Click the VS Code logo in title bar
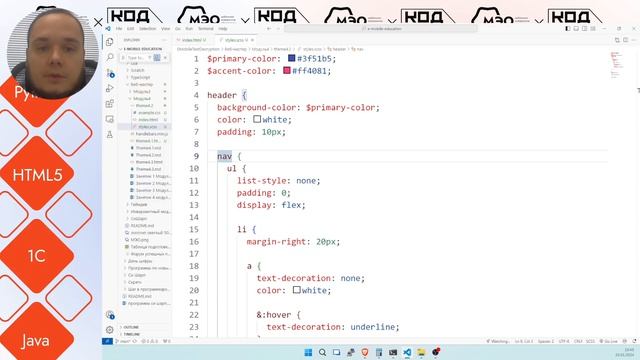 point(108,29)
